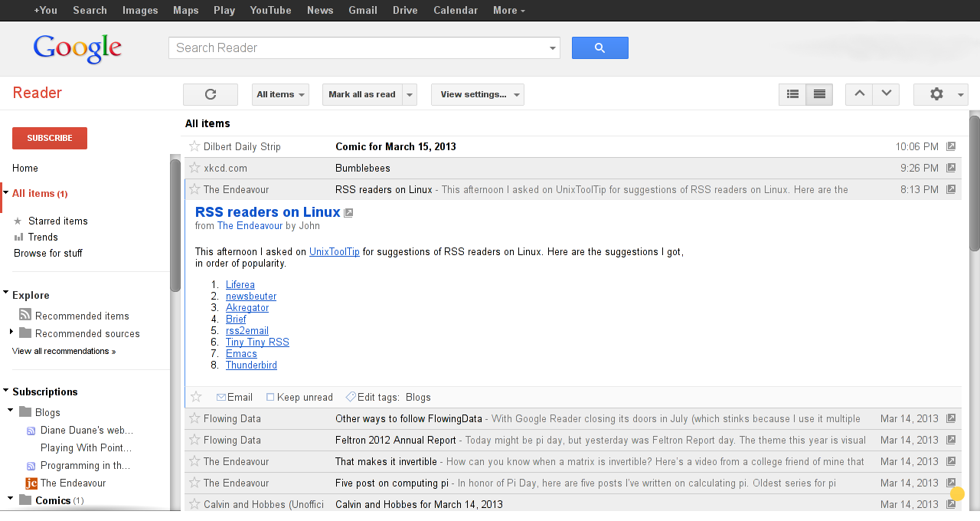Viewport: 980px width, 521px height.
Task: Star the 'Five post on computing pi' item
Action: coord(194,483)
